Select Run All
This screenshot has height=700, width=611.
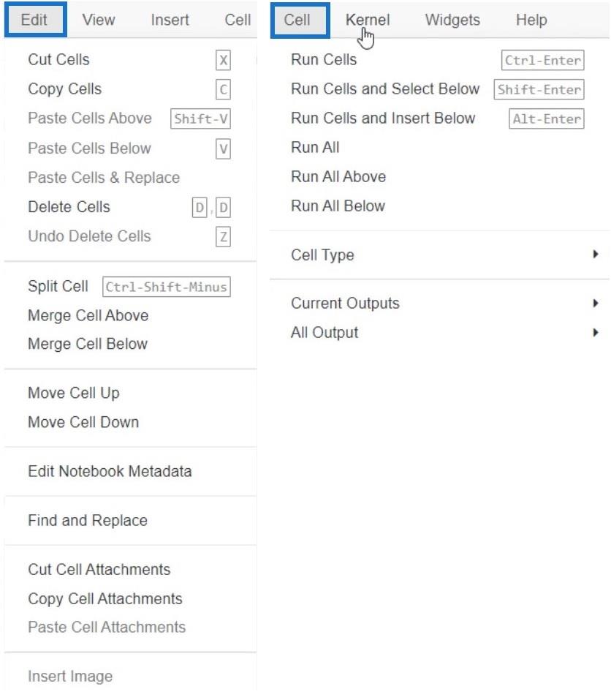tap(439, 147)
